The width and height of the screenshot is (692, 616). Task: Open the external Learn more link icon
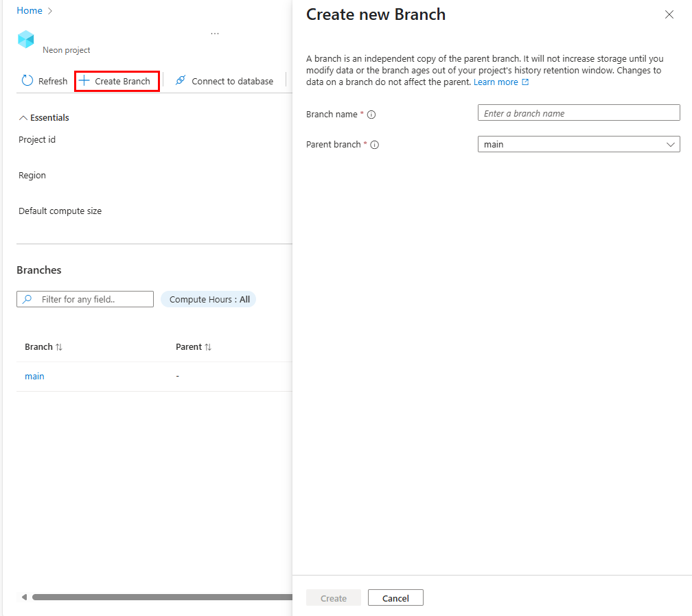pos(524,82)
